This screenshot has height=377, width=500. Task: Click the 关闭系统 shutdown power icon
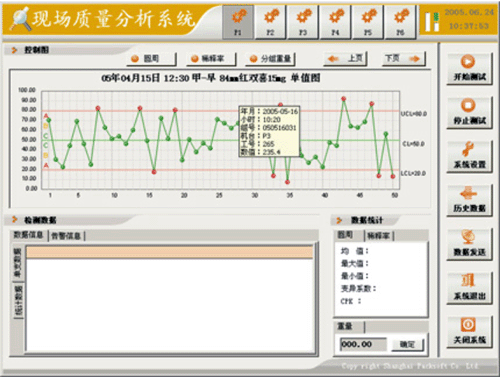click(x=468, y=324)
